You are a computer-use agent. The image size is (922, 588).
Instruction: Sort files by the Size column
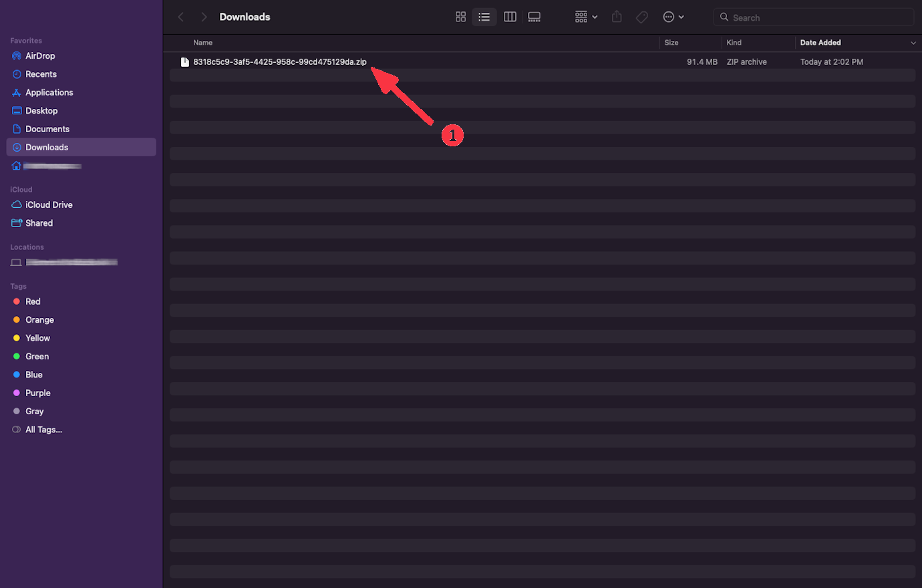(671, 42)
